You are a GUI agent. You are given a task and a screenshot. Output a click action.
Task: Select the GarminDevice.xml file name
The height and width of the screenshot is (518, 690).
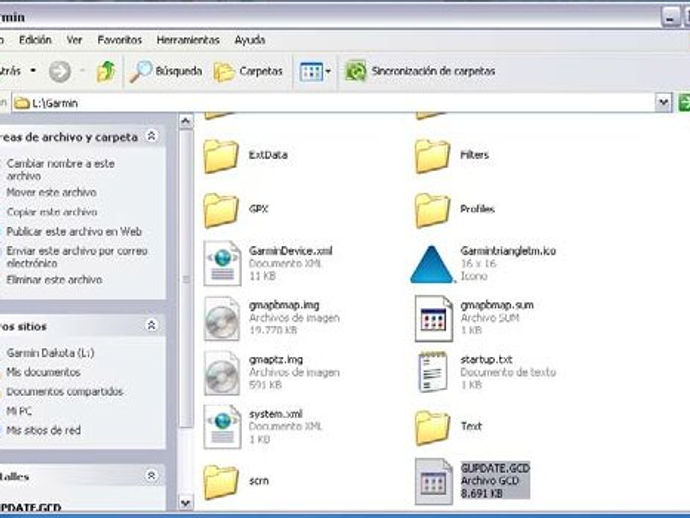click(x=290, y=251)
